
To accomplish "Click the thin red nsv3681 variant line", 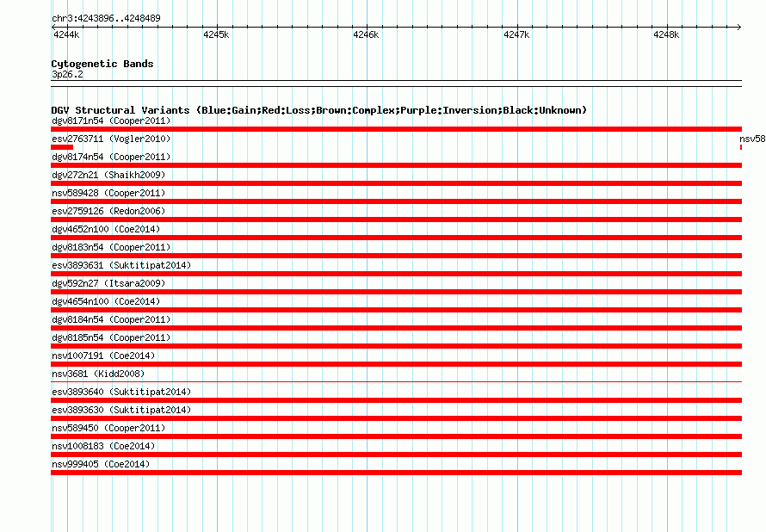I will (396, 382).
